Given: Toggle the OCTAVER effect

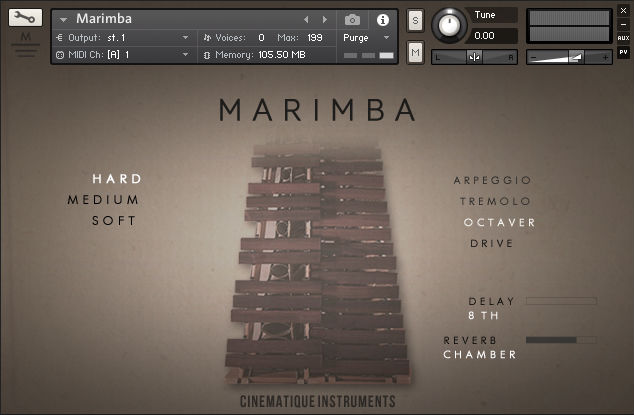Looking at the screenshot, I should [499, 222].
